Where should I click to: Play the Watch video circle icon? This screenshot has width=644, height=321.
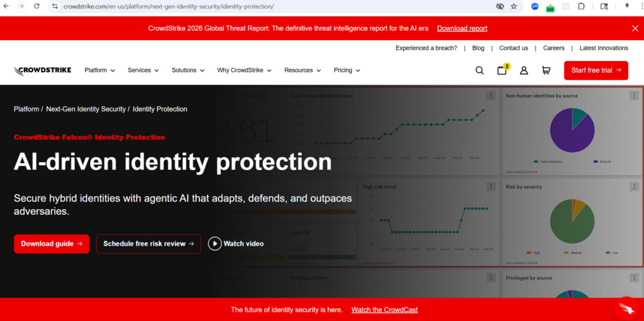point(215,244)
